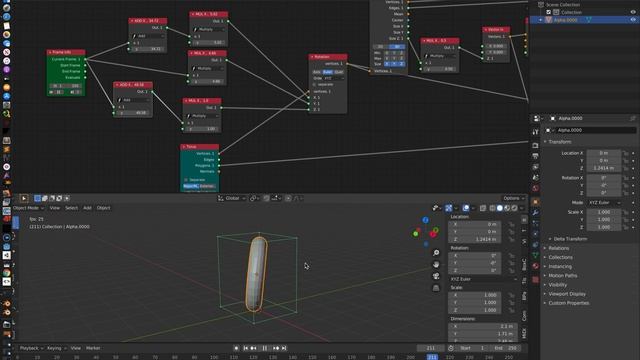Switch to solid viewport shading
The image size is (640, 360).
(500, 208)
